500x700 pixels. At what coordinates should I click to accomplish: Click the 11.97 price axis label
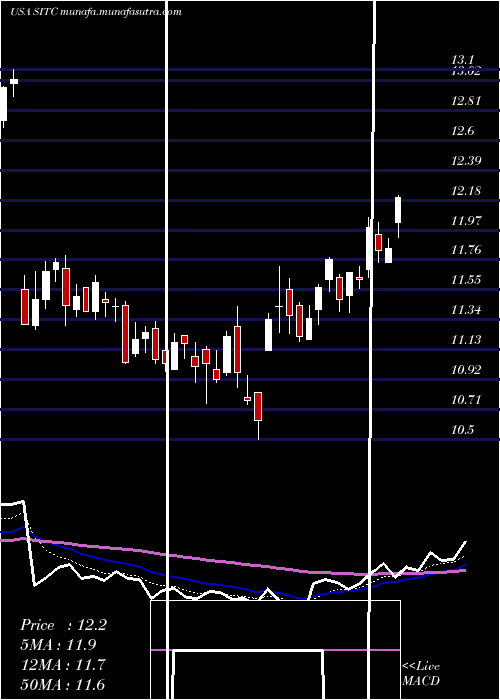click(466, 221)
